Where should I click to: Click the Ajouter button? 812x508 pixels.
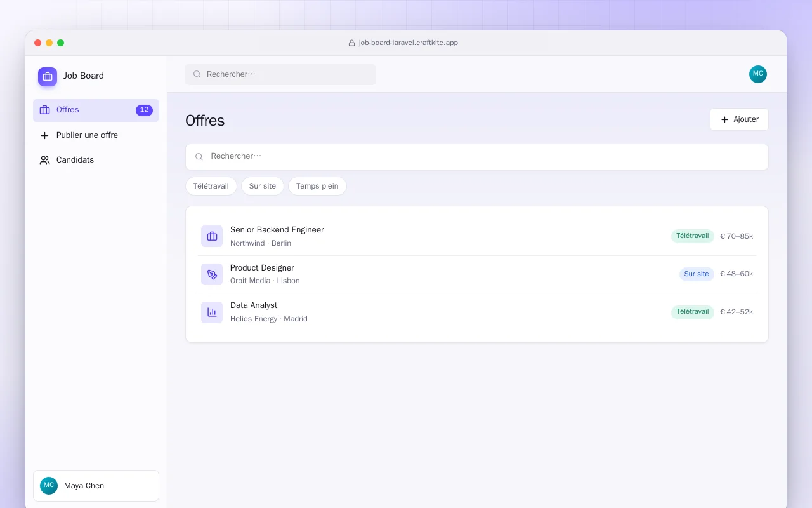pos(739,119)
